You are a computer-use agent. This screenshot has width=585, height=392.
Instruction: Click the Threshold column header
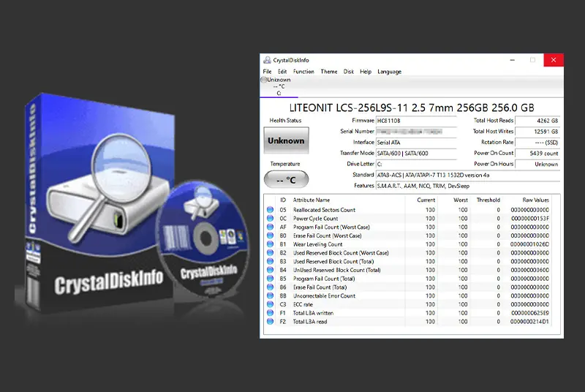click(488, 200)
